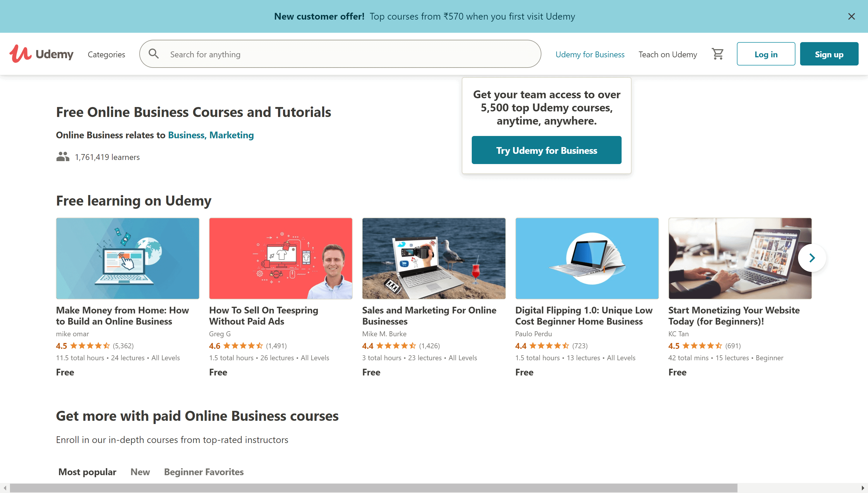This screenshot has width=868, height=493.
Task: Click the Try Udemy for Business button
Action: (546, 150)
